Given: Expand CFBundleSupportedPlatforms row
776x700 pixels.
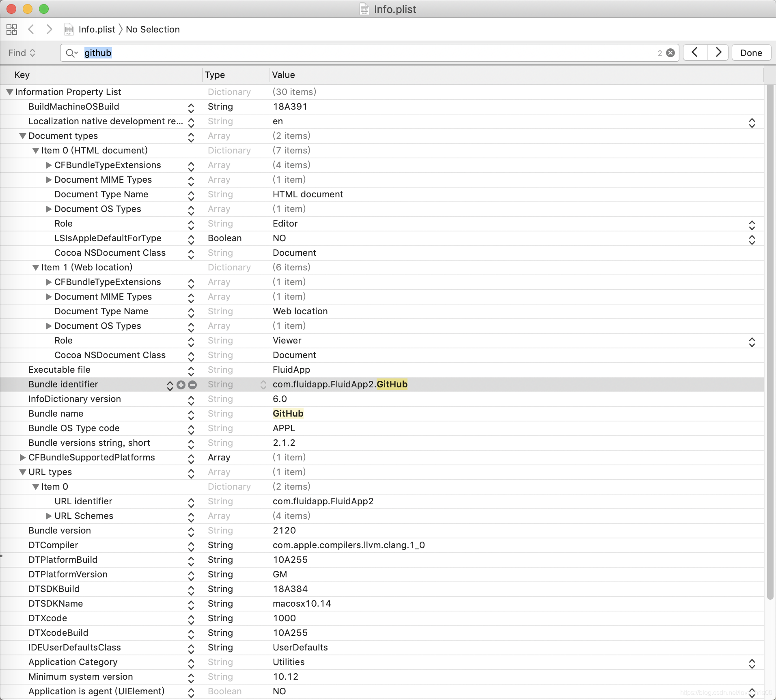Looking at the screenshot, I should [23, 458].
